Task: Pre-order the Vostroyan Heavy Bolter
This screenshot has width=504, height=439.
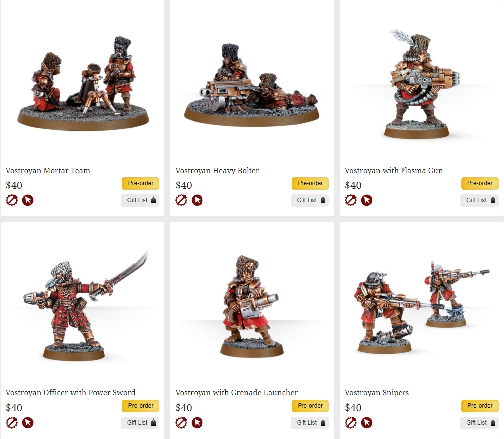Action: 310,183
